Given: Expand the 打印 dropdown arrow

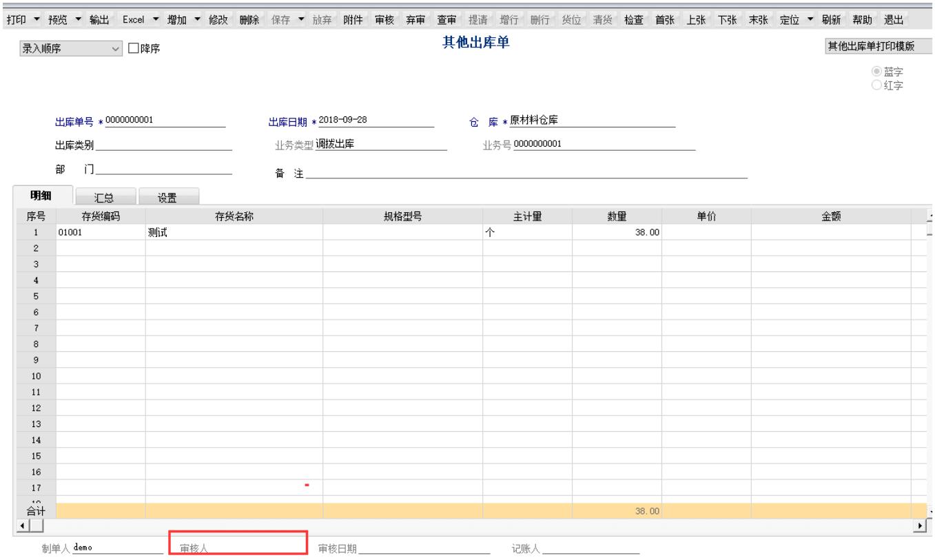Looking at the screenshot, I should pos(38,19).
